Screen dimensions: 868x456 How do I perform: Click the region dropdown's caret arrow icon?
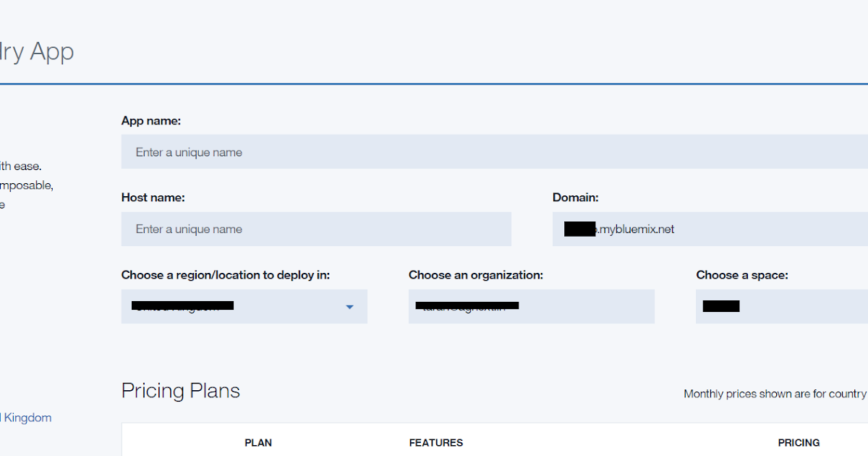[x=349, y=306]
